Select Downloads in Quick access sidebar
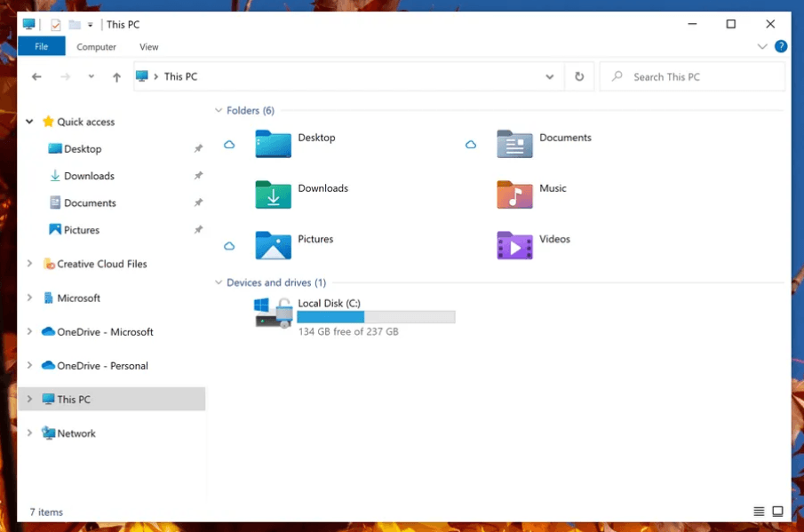The image size is (804, 532). coord(89,176)
